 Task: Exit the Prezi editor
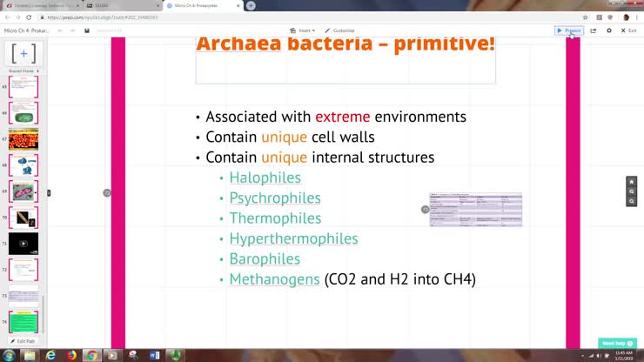(629, 30)
